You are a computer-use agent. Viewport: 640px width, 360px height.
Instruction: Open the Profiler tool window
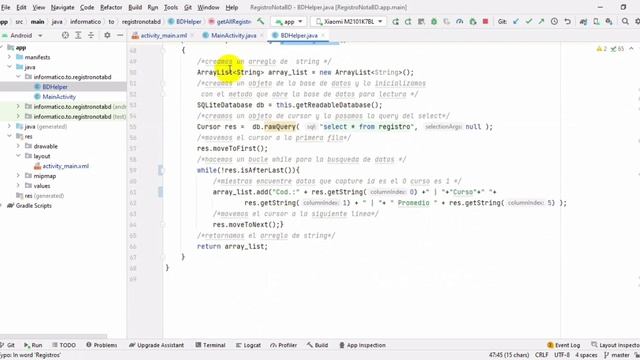[283, 345]
